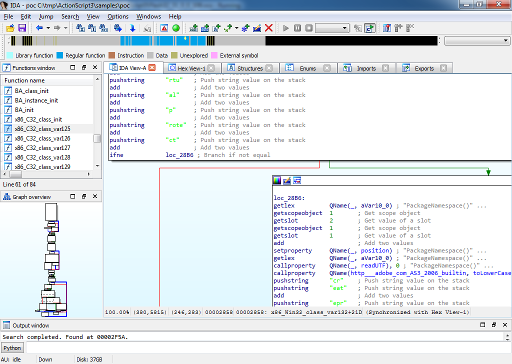Switch to the Hex View-1 tab
This screenshot has height=364, width=512.
coord(191,68)
